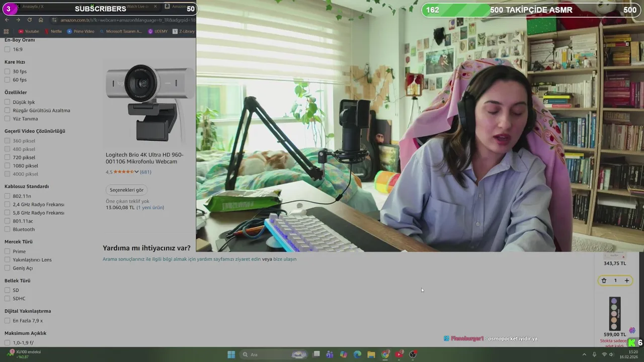This screenshot has height=362, width=644.
Task: Check the Yakınlaştırıcı Lens filter
Action: click(7, 259)
